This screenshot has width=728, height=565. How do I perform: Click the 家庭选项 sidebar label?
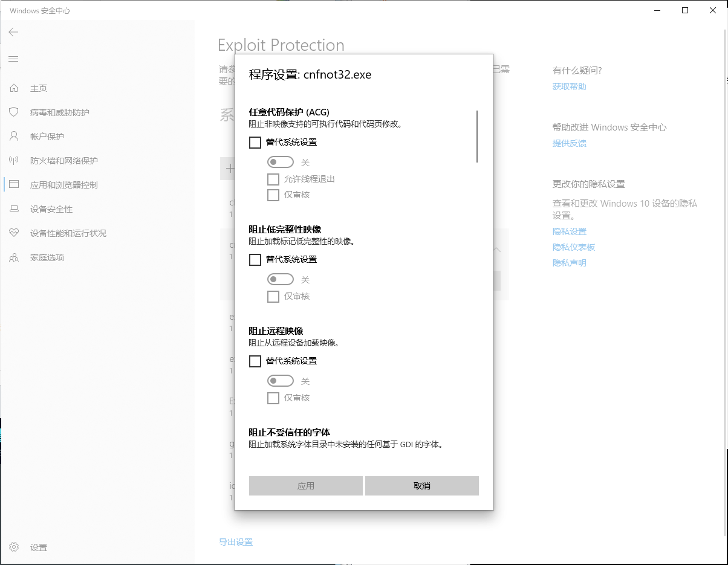click(x=47, y=257)
